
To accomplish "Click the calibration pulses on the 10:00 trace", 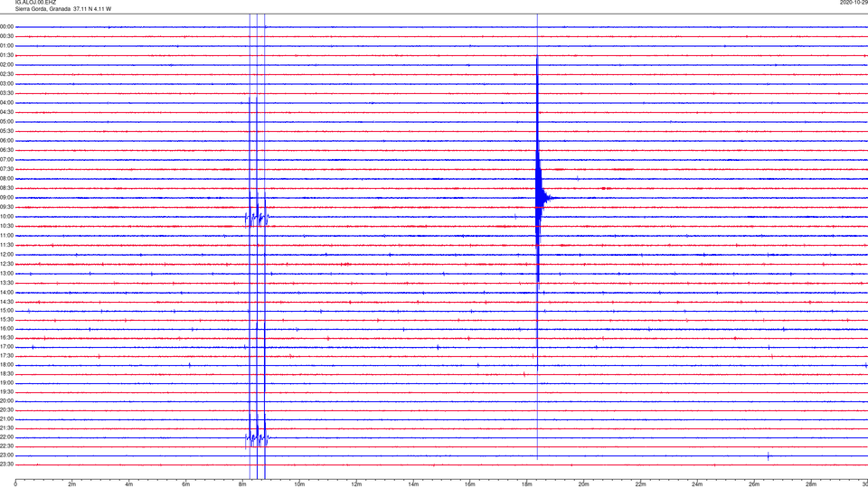I will click(257, 218).
